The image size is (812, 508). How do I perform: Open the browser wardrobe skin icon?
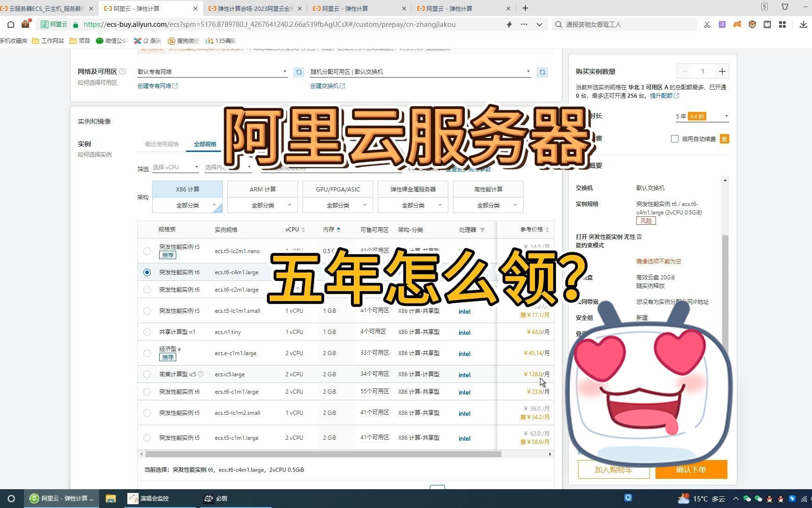[x=785, y=7]
